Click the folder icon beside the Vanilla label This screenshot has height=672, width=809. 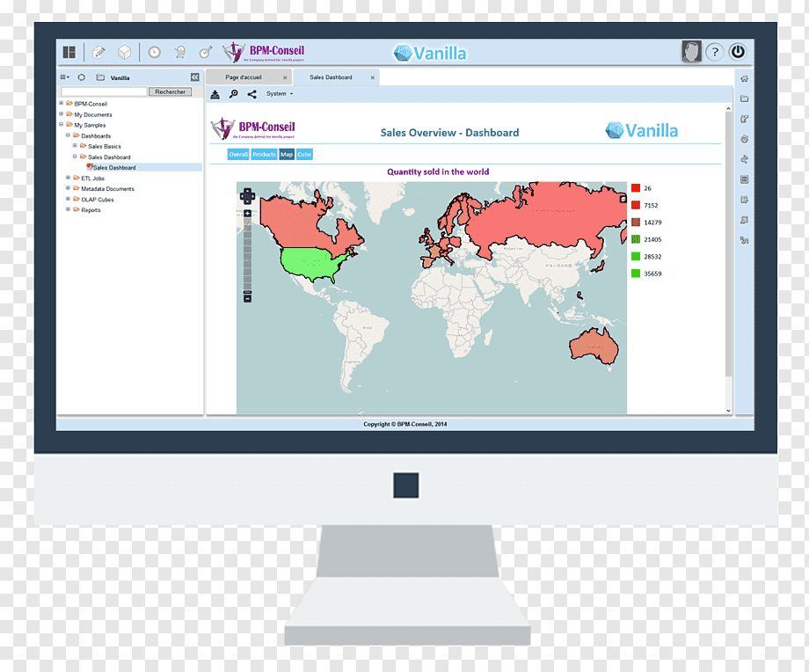pos(100,77)
